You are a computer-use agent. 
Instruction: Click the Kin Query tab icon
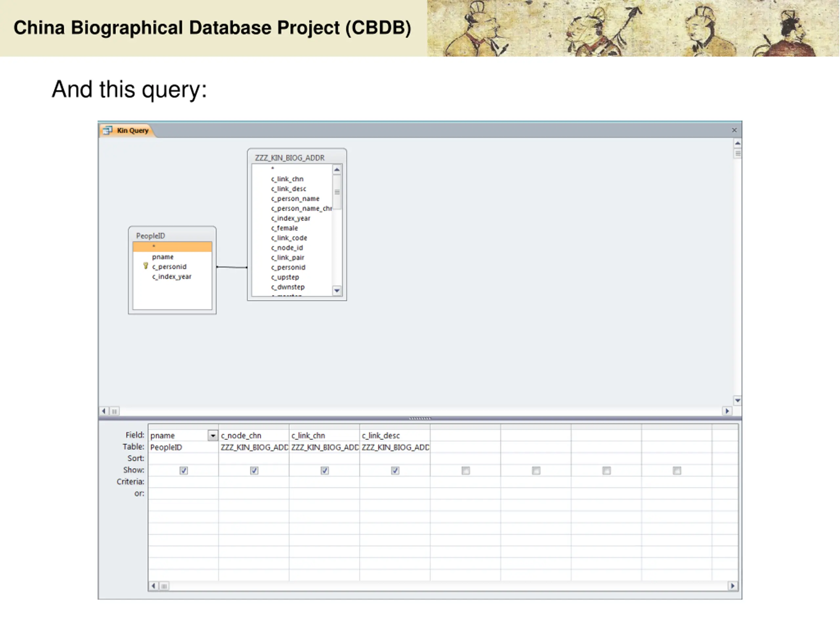point(108,130)
